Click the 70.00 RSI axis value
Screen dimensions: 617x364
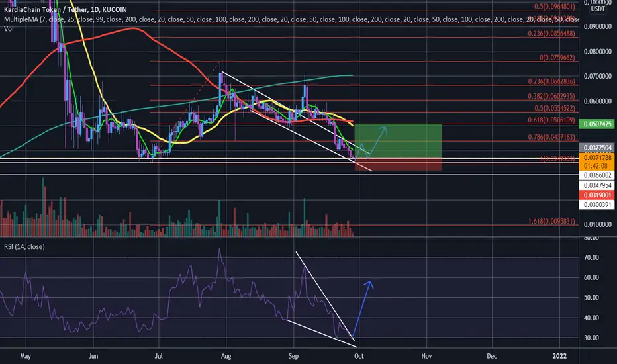tap(591, 257)
